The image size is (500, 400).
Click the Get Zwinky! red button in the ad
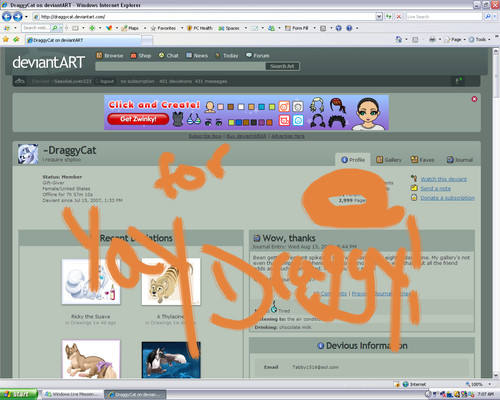click(x=138, y=119)
